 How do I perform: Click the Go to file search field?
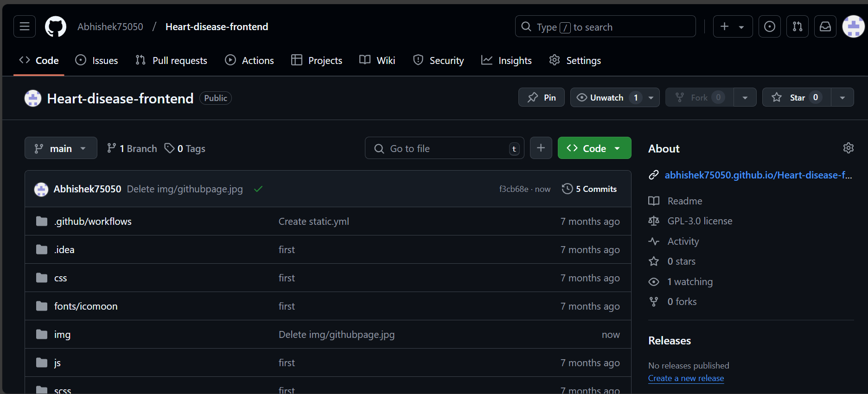point(444,148)
